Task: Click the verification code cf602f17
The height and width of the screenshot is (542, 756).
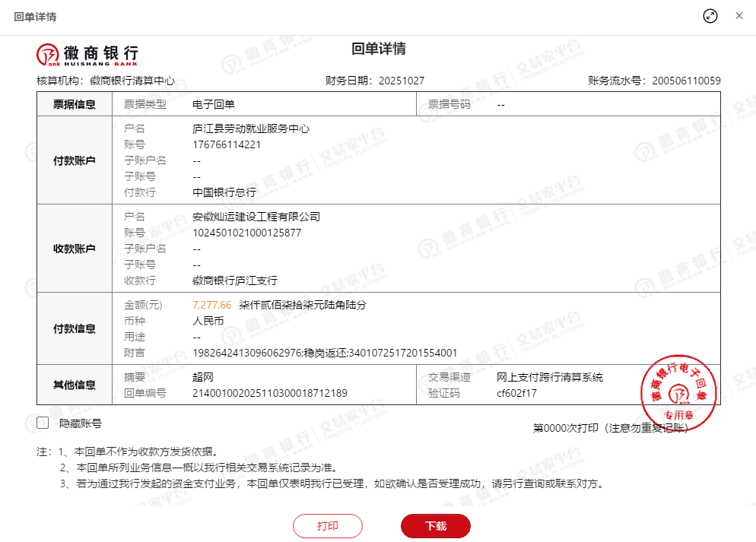Action: tap(516, 393)
